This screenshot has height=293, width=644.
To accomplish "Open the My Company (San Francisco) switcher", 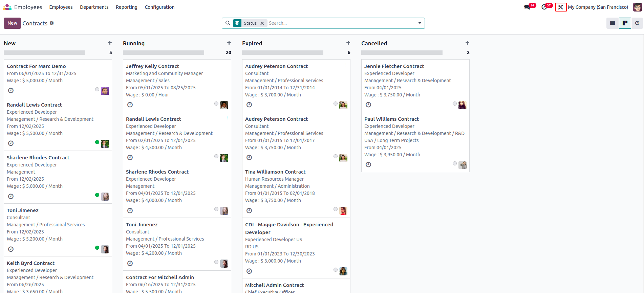I will point(598,7).
